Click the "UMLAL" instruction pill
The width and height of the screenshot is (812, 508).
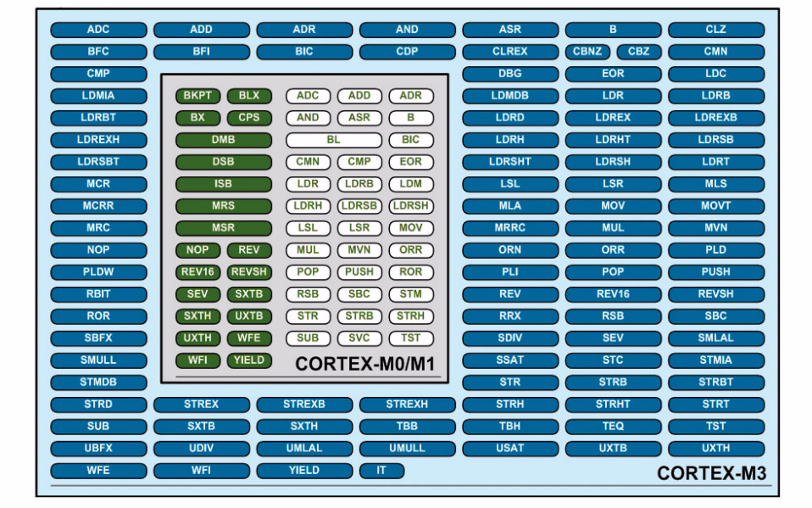[x=304, y=449]
